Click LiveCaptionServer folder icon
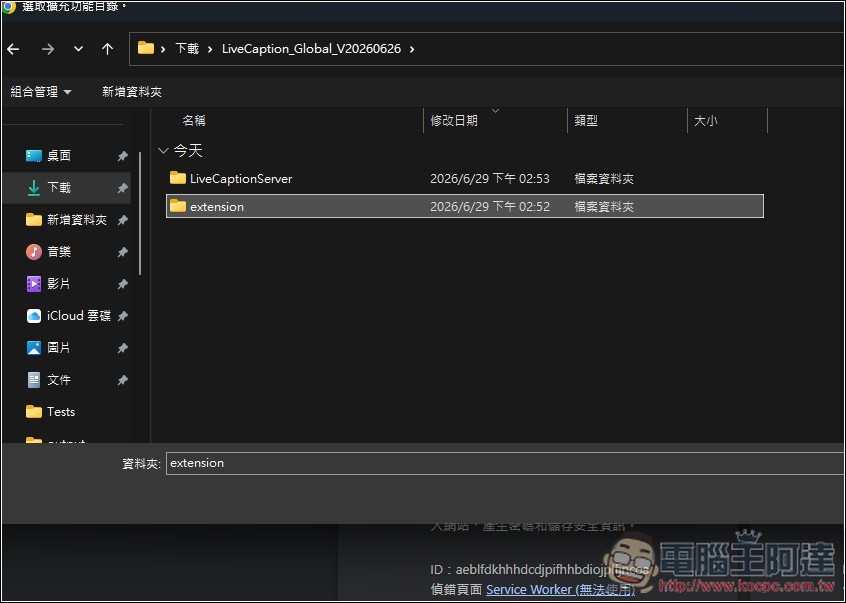 pos(178,177)
